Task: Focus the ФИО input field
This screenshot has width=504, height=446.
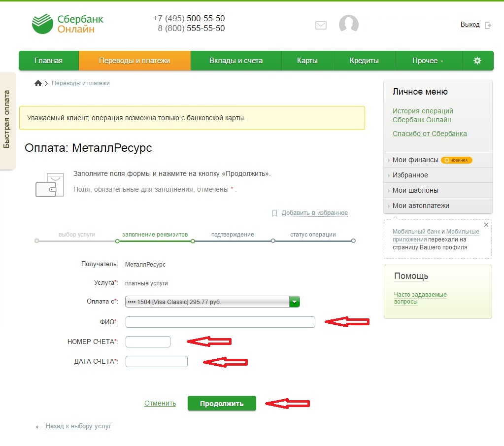Action: coord(220,322)
